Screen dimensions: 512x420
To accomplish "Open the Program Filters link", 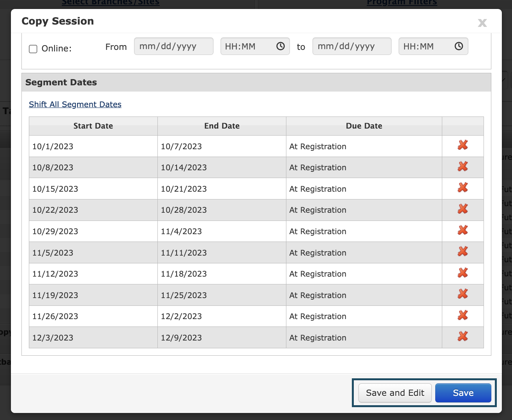I will (x=402, y=3).
